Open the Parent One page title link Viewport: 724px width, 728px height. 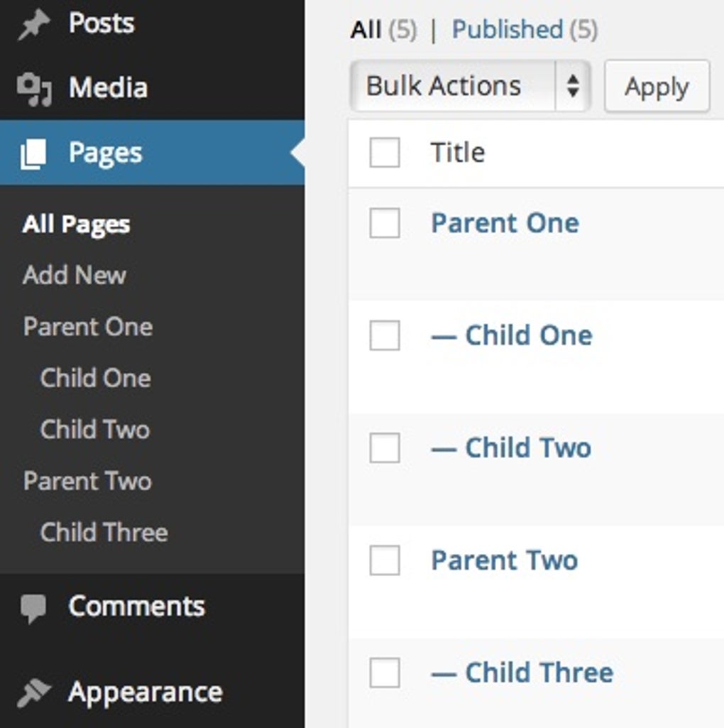pos(504,222)
